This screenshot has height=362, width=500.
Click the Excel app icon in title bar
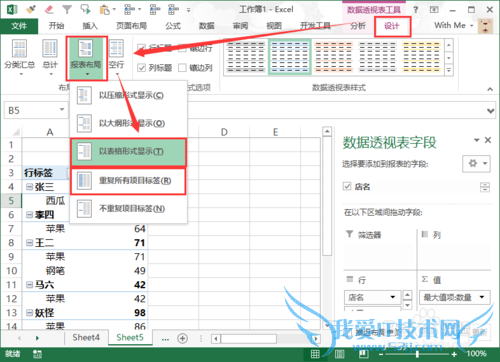pyautogui.click(x=12, y=9)
